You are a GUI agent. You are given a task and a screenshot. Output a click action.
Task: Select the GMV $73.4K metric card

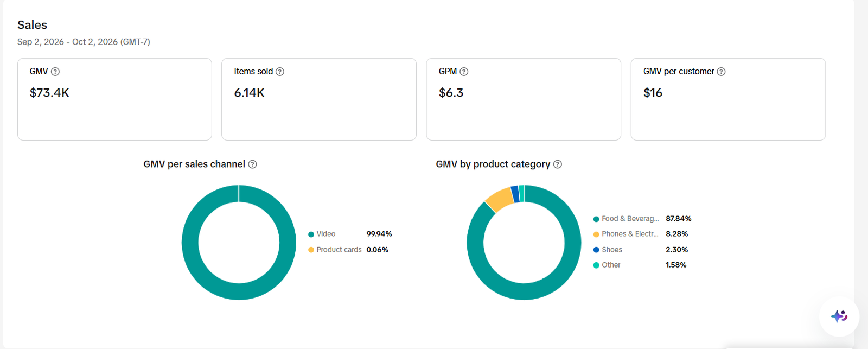click(x=114, y=99)
